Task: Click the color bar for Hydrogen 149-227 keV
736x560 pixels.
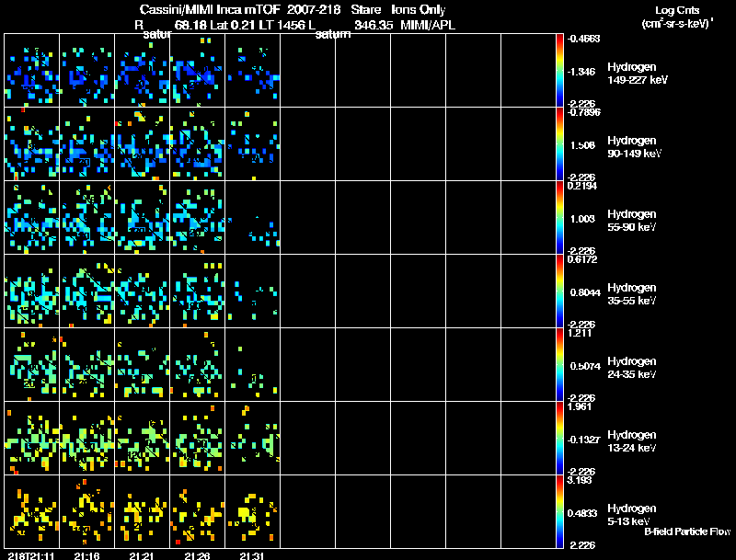Action: tap(559, 71)
